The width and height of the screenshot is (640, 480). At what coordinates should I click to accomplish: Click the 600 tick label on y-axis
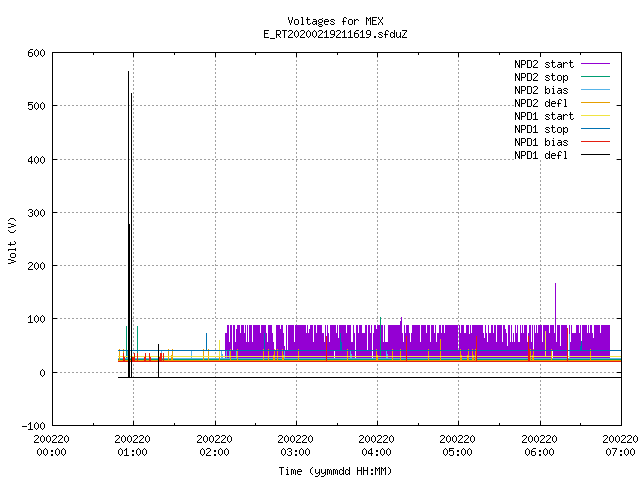36,53
